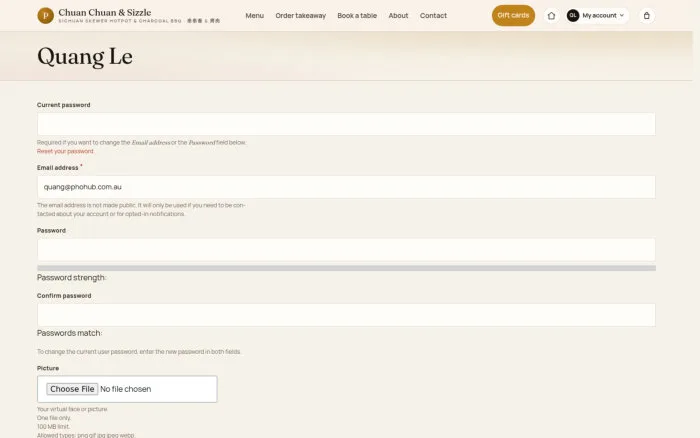Click the password strength indicator bar
Viewport: 700px width, 438px height.
coord(346,268)
